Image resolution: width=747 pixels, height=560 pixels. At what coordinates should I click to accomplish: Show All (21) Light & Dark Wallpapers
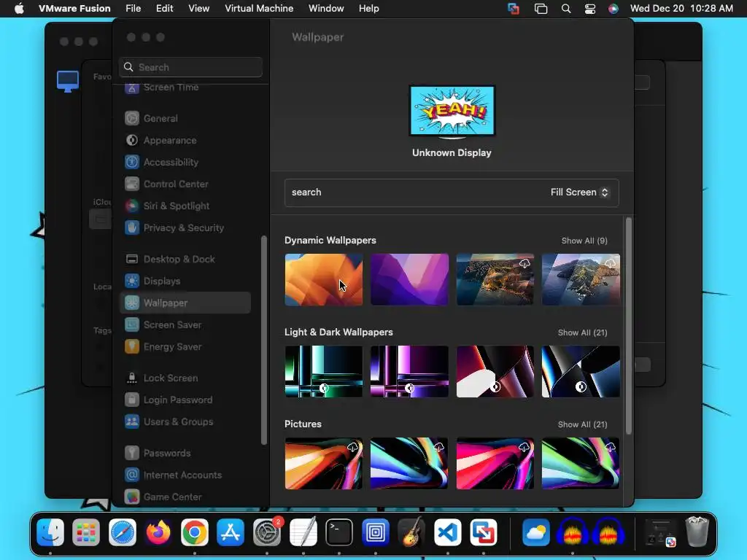coord(582,332)
